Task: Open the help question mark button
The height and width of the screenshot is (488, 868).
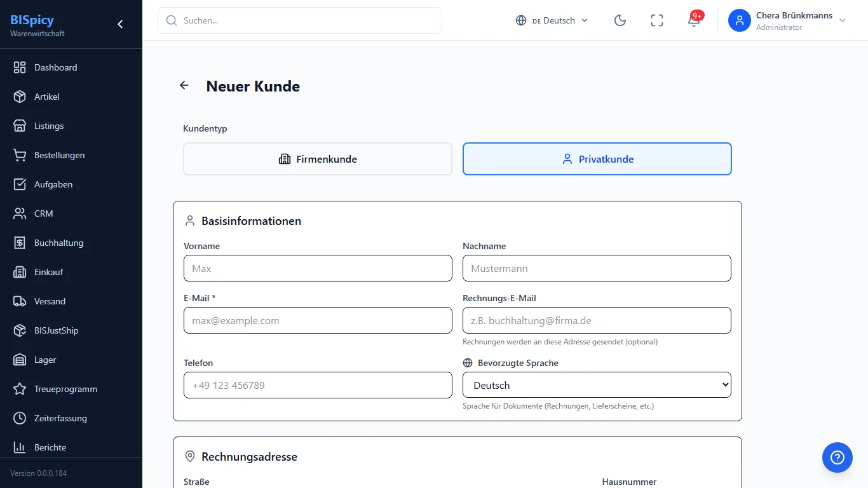Action: coord(837,457)
